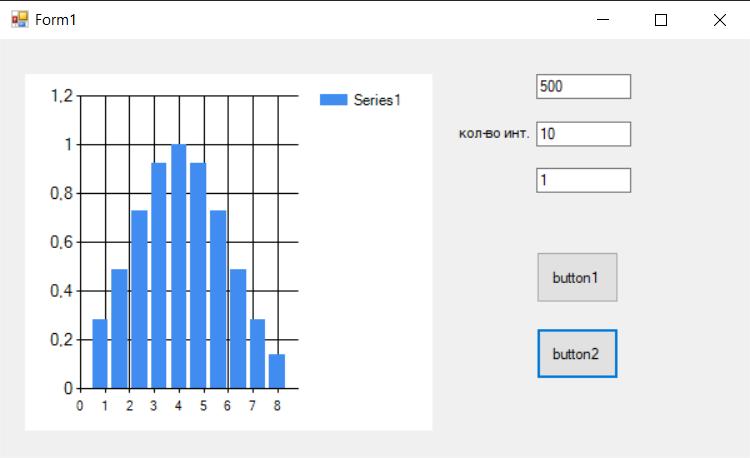
Task: Click the Form1 application icon in title bar
Action: point(20,20)
